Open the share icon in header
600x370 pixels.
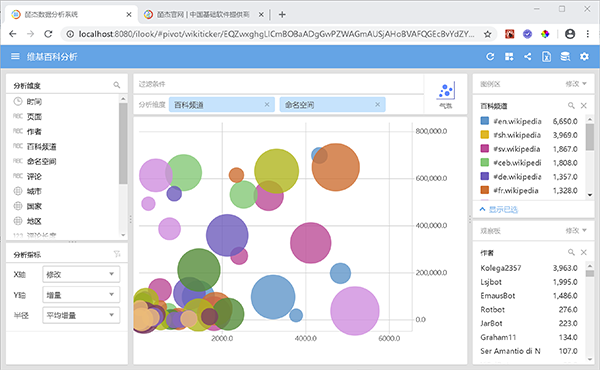(x=528, y=57)
